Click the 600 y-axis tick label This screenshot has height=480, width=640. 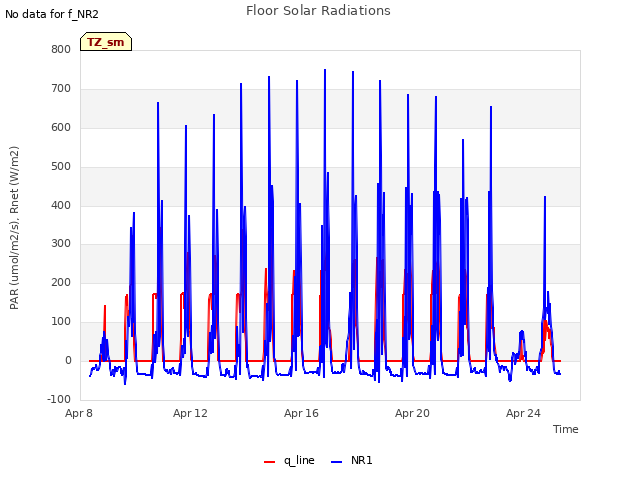click(x=61, y=127)
